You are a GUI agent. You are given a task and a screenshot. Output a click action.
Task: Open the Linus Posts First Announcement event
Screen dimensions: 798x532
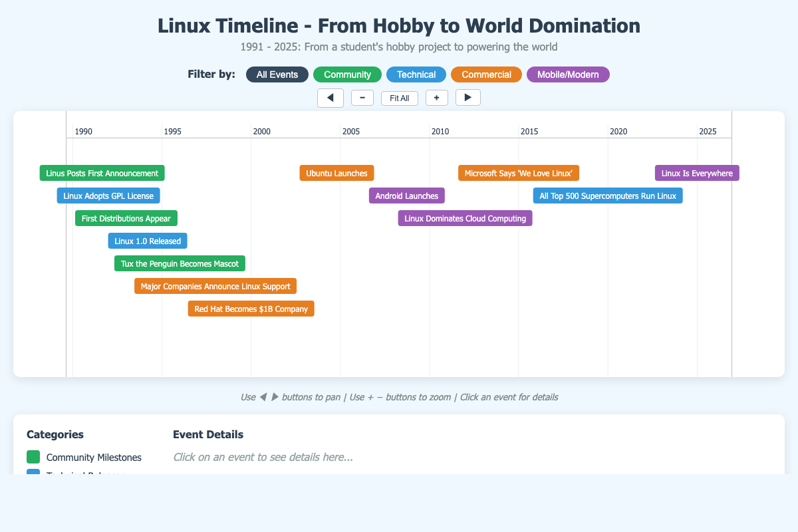click(102, 173)
